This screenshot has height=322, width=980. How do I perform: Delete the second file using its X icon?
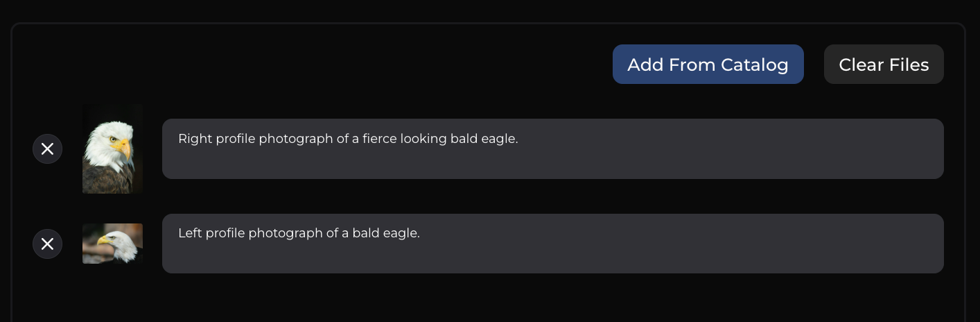point(47,244)
